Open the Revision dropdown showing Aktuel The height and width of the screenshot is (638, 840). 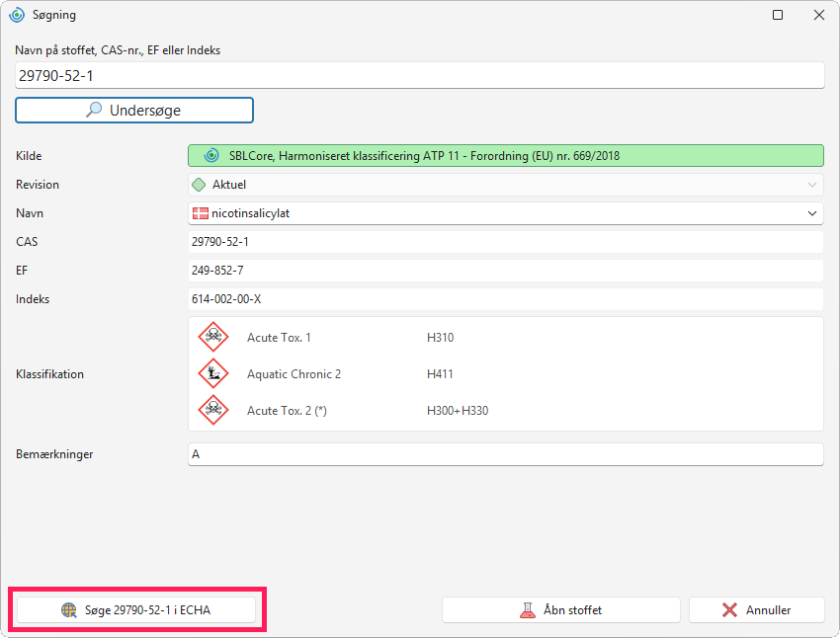point(506,185)
